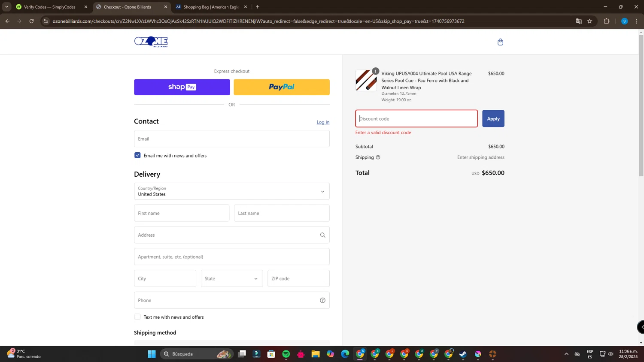
Task: Switch to the American Eagle Shopping Bag tab
Action: click(212, 7)
